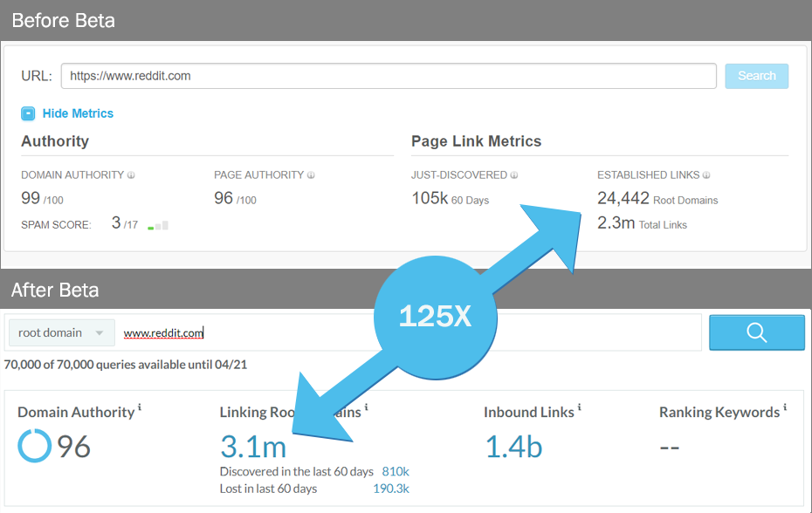The image size is (812, 513).
Task: Click info superscript beside Linking Root Domains
Action: click(366, 407)
